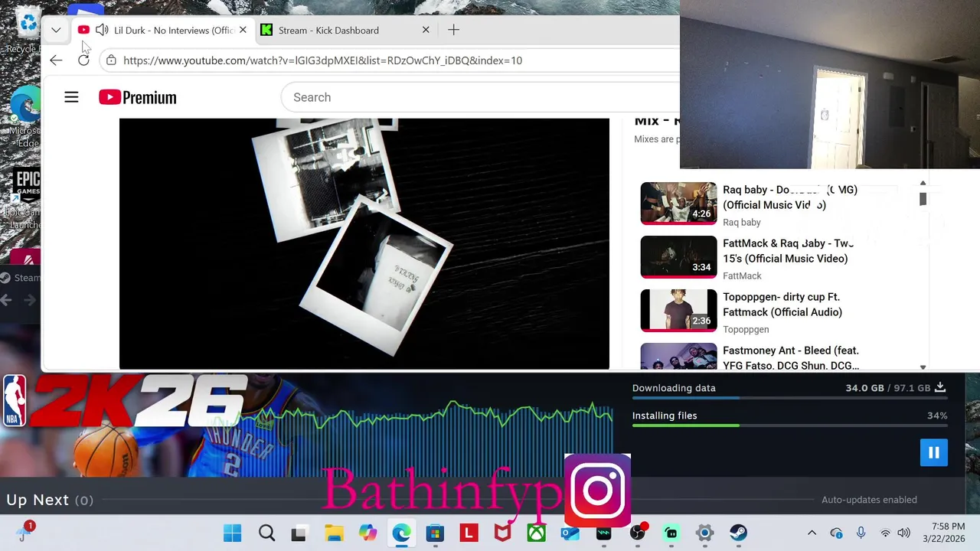Open OBS Studio taskbar icon
Screen dimensions: 980x551
pos(637,533)
